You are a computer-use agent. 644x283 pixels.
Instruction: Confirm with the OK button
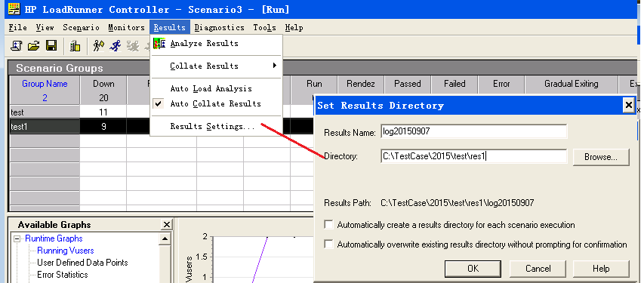pos(473,269)
